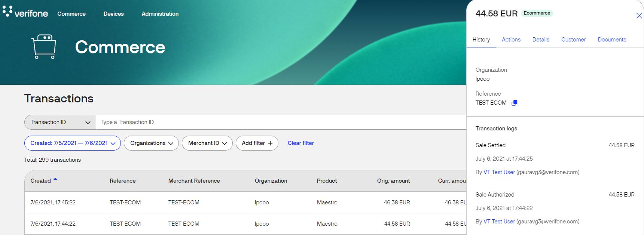Click the Total: 299 transactions text
Viewport: 644px width, 235px height.
coord(52,160)
